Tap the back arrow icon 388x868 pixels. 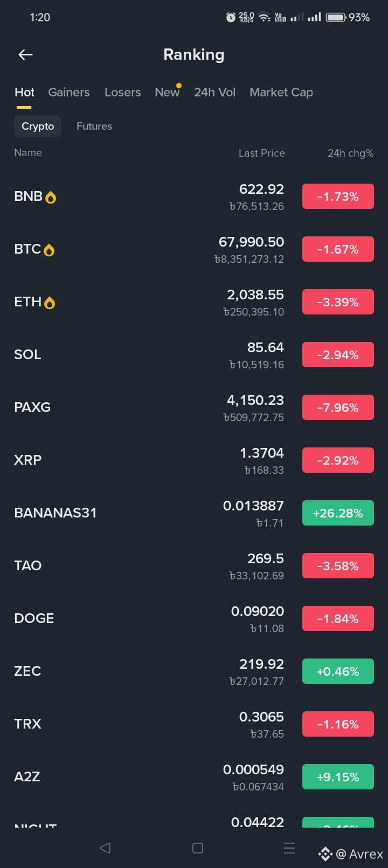coord(25,54)
